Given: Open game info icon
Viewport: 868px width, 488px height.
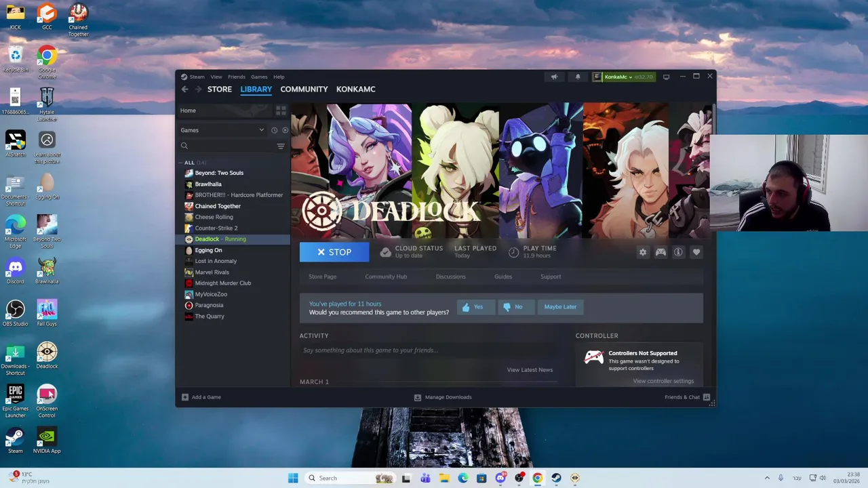Looking at the screenshot, I should pyautogui.click(x=678, y=252).
